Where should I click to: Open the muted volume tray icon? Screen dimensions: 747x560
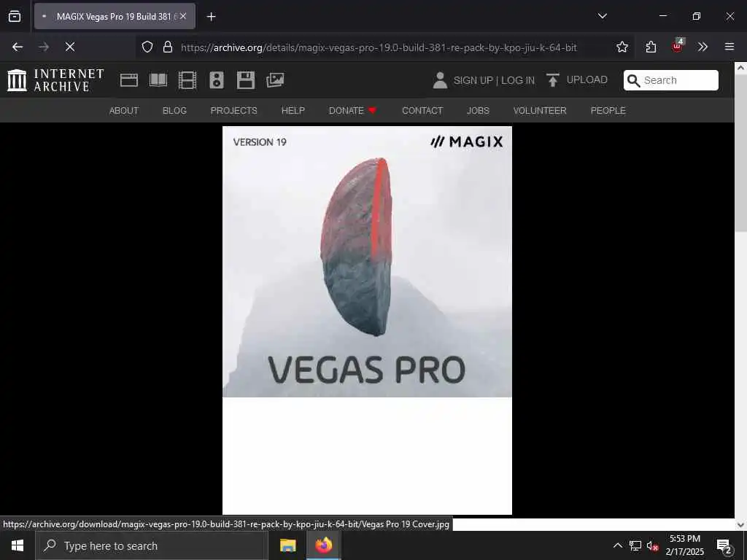point(652,545)
